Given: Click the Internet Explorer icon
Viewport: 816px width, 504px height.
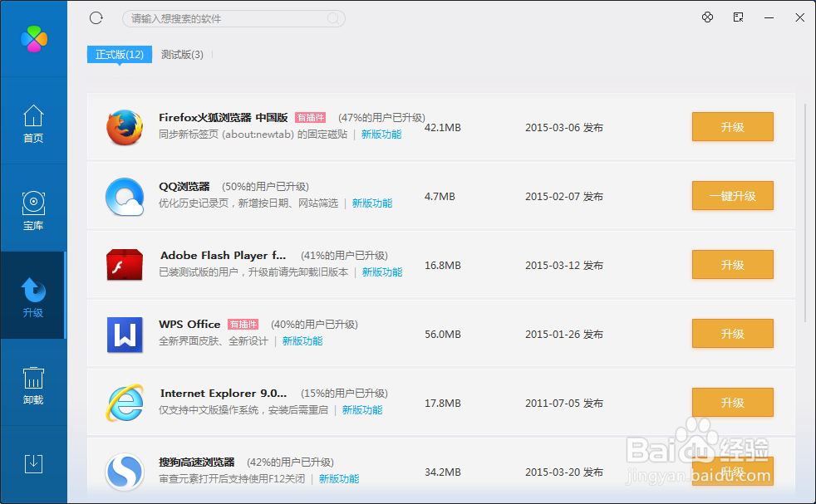Looking at the screenshot, I should [x=125, y=403].
